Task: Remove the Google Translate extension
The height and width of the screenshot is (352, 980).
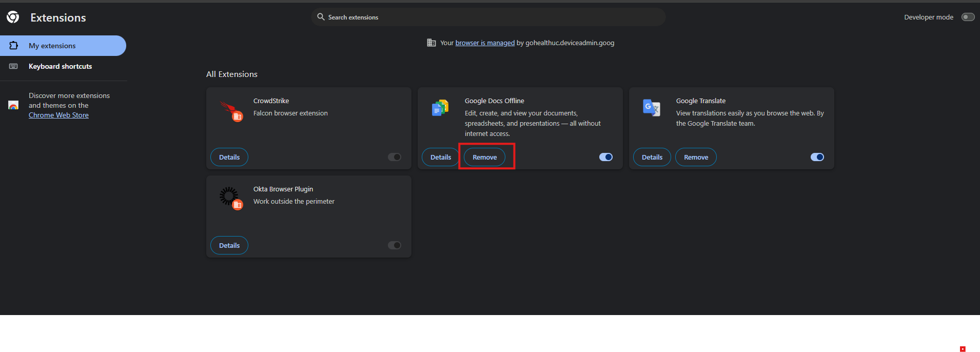Action: tap(696, 157)
